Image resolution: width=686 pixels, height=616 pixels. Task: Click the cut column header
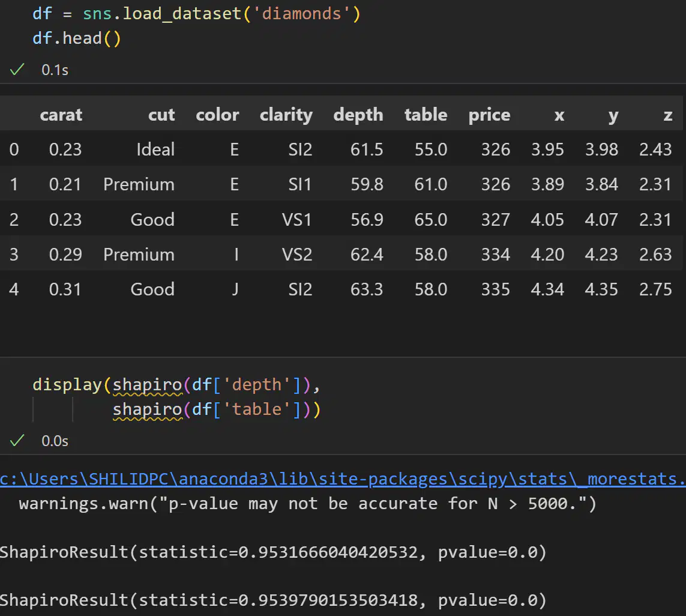pos(161,115)
